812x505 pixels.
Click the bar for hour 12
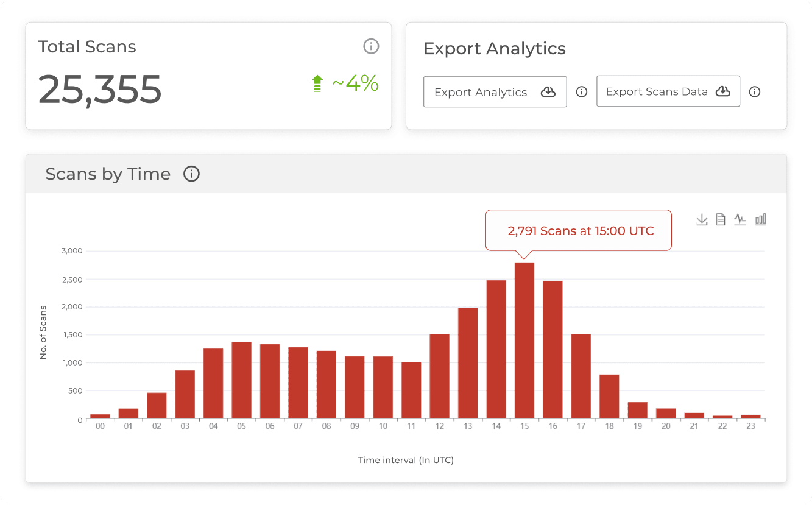(439, 376)
